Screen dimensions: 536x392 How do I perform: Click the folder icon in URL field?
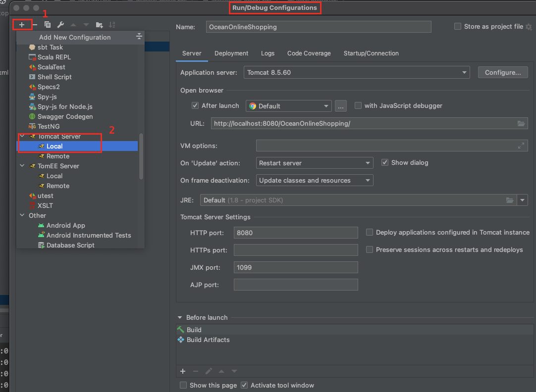(521, 123)
